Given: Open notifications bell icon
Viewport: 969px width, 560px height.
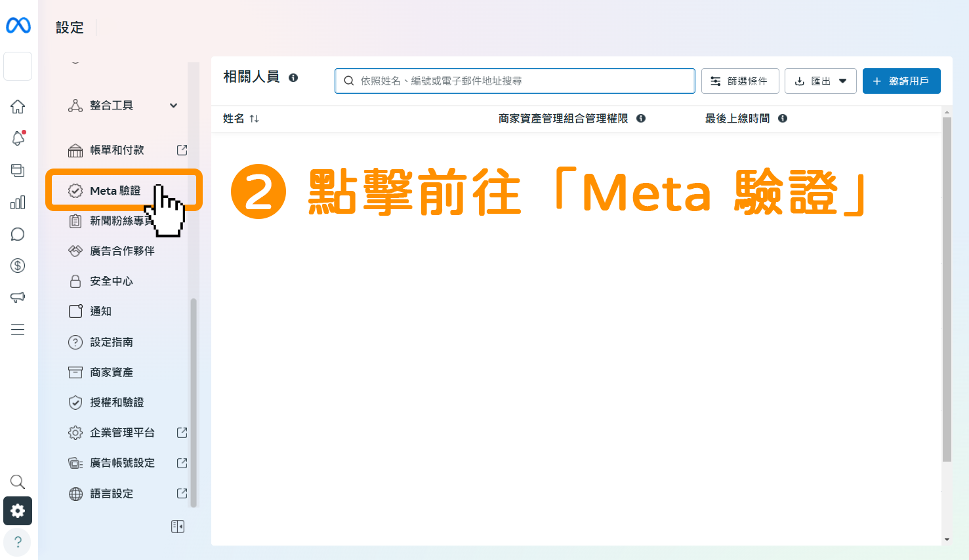Looking at the screenshot, I should [x=18, y=138].
